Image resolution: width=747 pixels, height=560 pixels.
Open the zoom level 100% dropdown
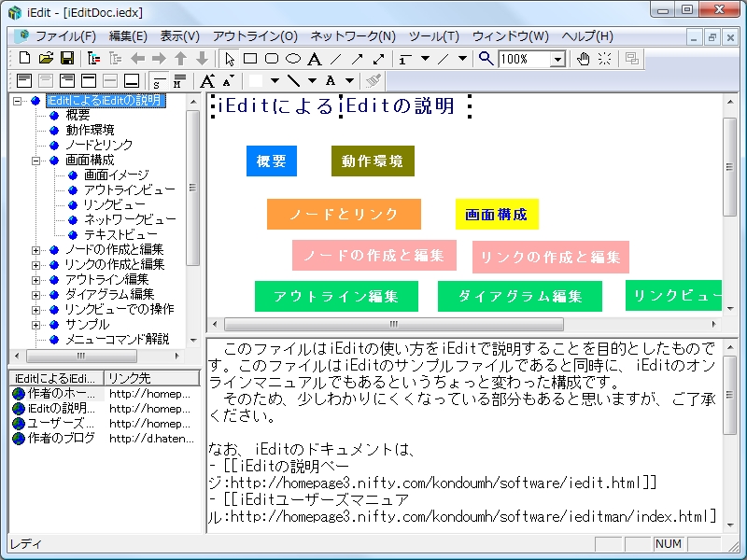557,58
